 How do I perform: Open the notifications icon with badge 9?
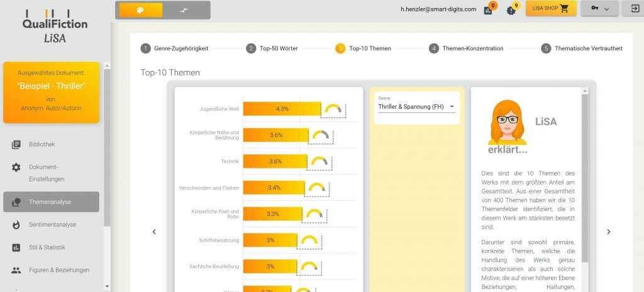[x=511, y=10]
